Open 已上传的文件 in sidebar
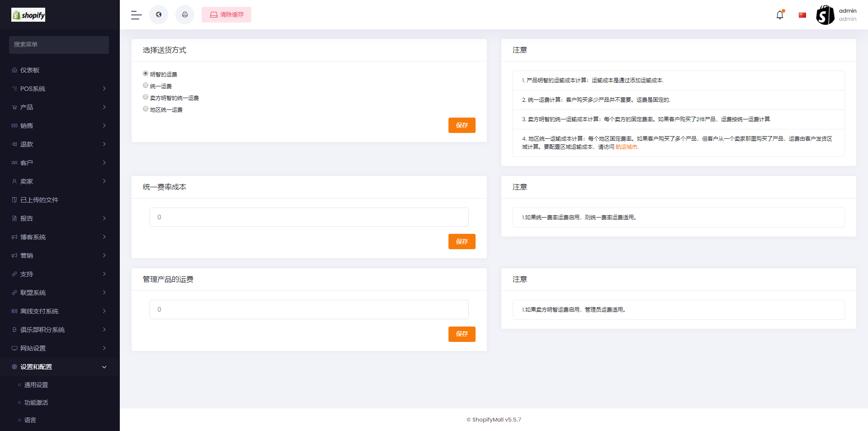Image resolution: width=868 pixels, height=431 pixels. pos(39,200)
